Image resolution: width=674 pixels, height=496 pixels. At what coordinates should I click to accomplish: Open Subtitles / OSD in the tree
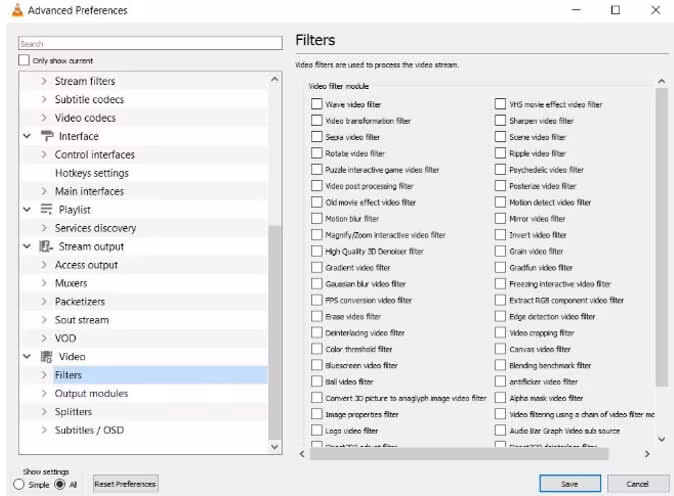pyautogui.click(x=89, y=430)
